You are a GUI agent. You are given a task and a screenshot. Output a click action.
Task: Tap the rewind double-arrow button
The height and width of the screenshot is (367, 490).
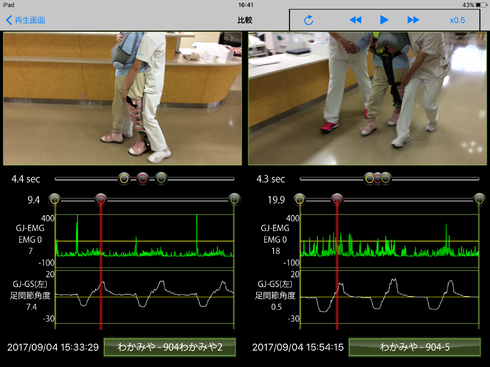click(x=356, y=20)
